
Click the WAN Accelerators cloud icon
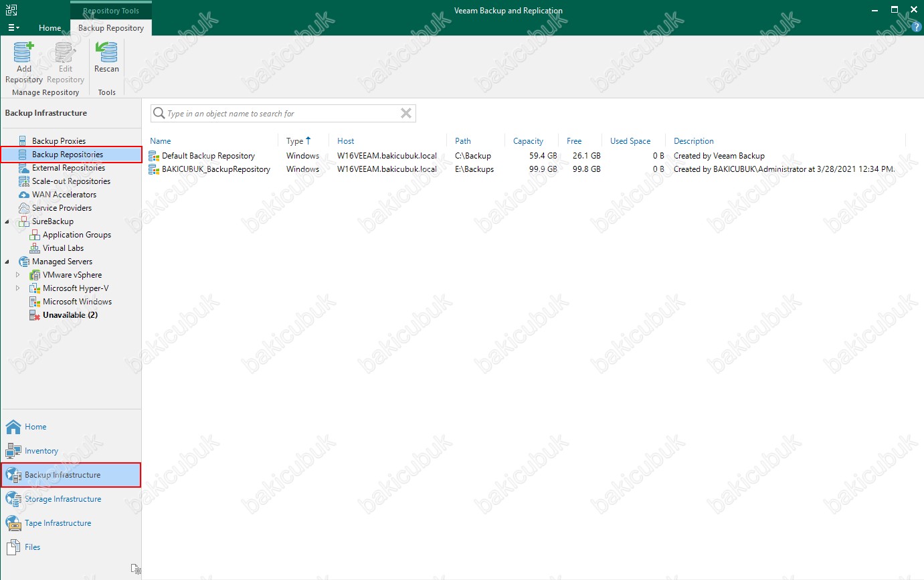(24, 195)
